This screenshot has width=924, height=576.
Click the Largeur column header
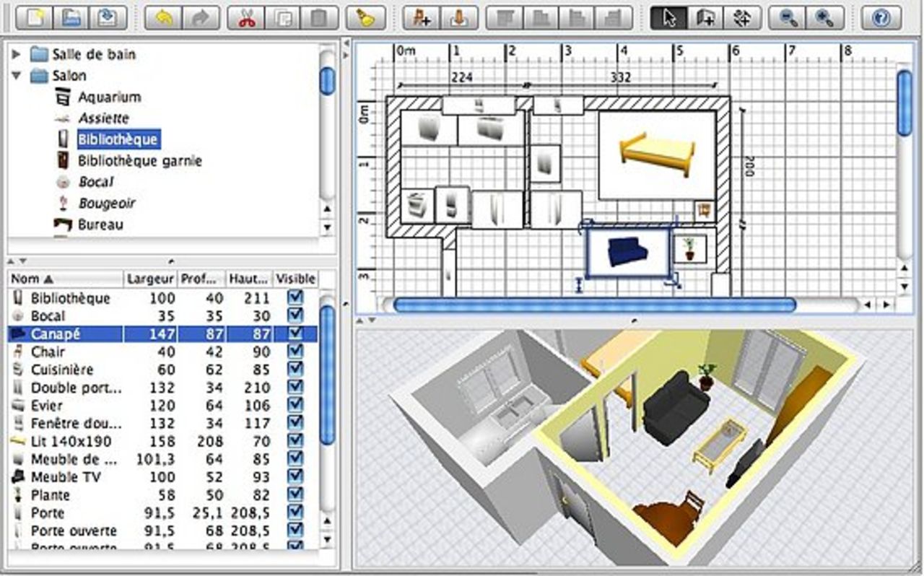(150, 279)
